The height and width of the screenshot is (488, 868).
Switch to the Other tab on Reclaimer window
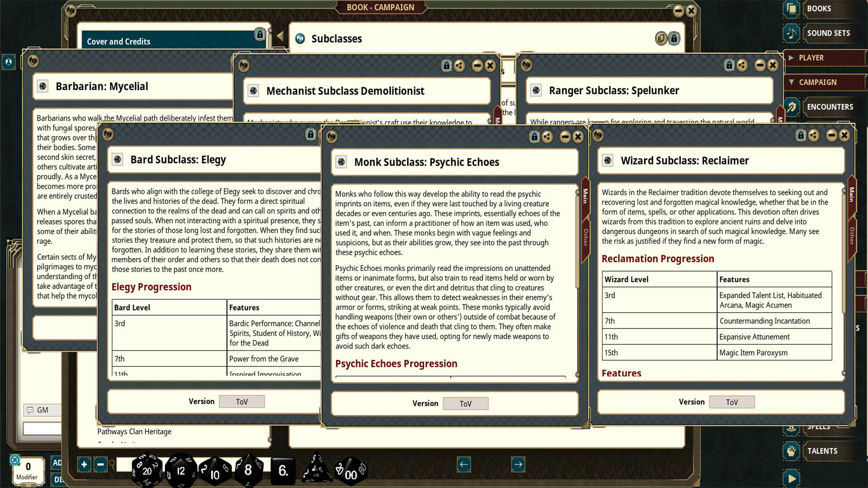click(x=852, y=235)
